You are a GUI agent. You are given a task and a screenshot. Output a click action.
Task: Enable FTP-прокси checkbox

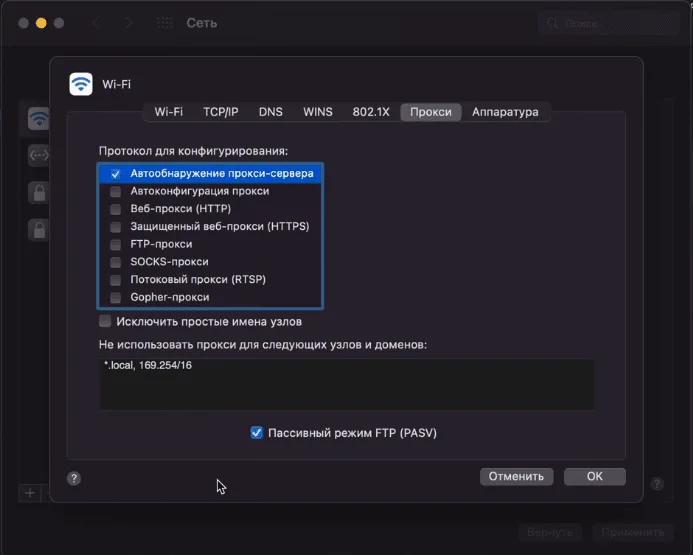(x=115, y=244)
